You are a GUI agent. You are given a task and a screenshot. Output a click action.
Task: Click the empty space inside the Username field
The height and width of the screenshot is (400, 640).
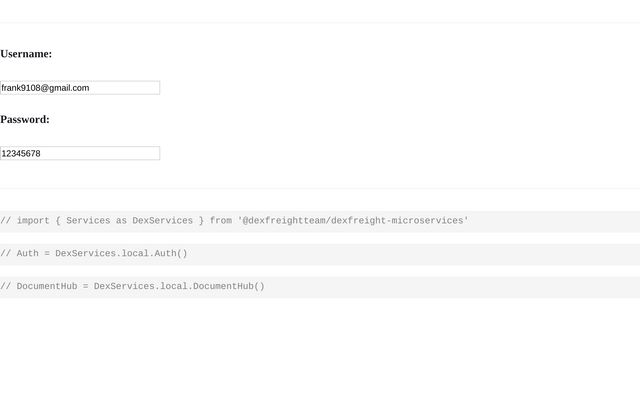coord(130,88)
